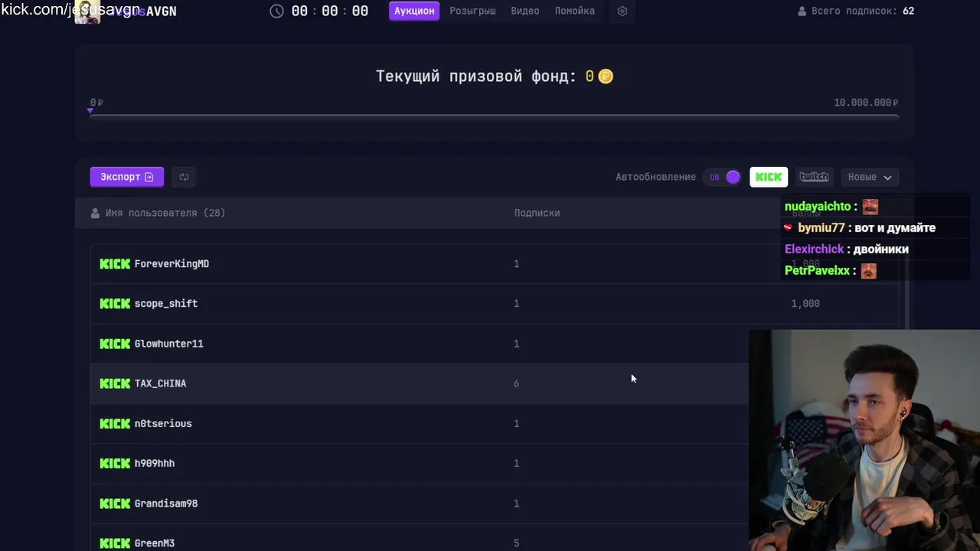Select the Glowhunter11 username
Viewport: 980px width, 551px height.
169,344
